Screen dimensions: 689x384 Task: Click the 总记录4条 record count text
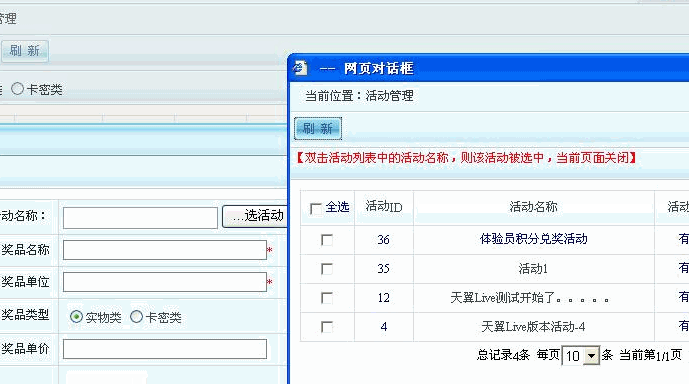[x=503, y=355]
